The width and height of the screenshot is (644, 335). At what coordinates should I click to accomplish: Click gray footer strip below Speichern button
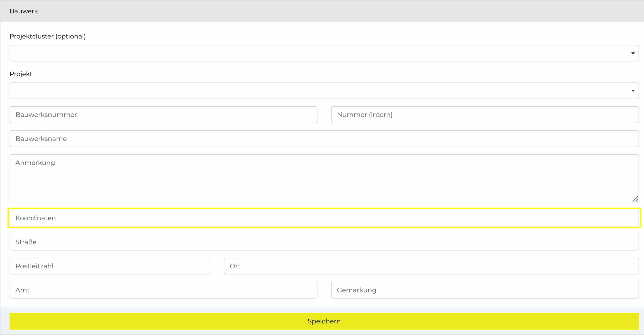324,332
